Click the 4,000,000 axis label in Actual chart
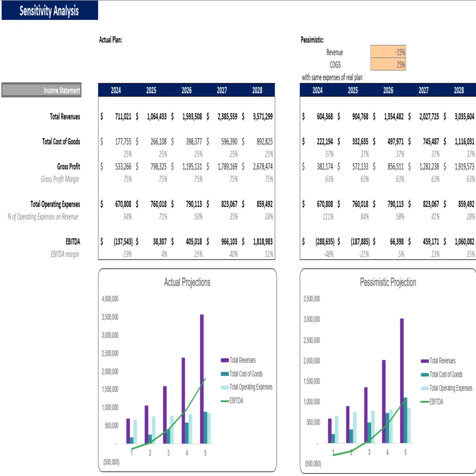476x476 pixels. click(x=110, y=299)
